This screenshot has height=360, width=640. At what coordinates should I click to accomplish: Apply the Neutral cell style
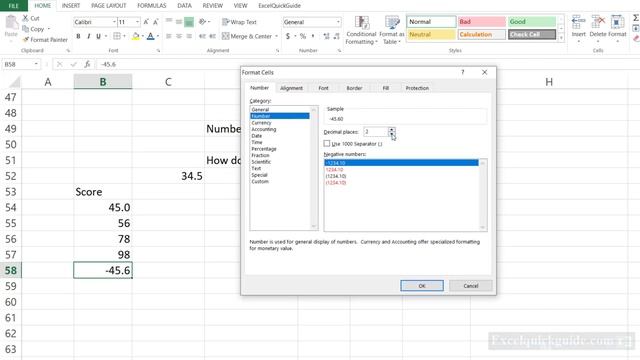click(x=431, y=35)
